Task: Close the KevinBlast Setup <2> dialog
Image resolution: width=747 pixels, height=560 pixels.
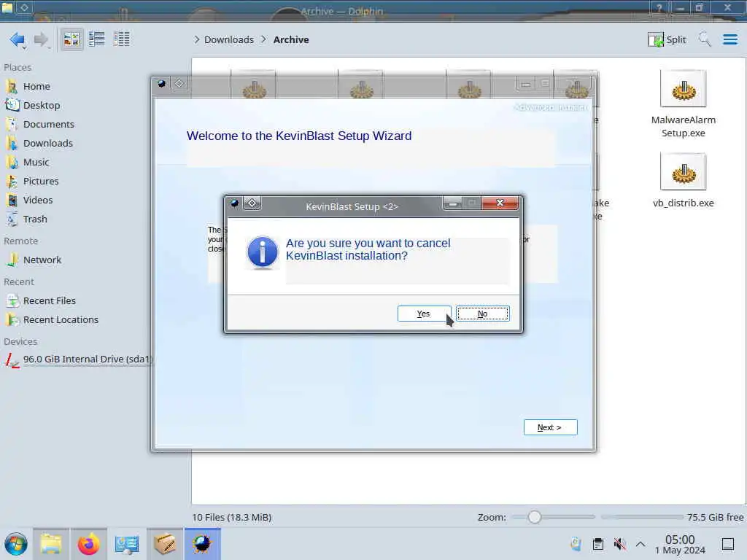Action: pyautogui.click(x=500, y=203)
